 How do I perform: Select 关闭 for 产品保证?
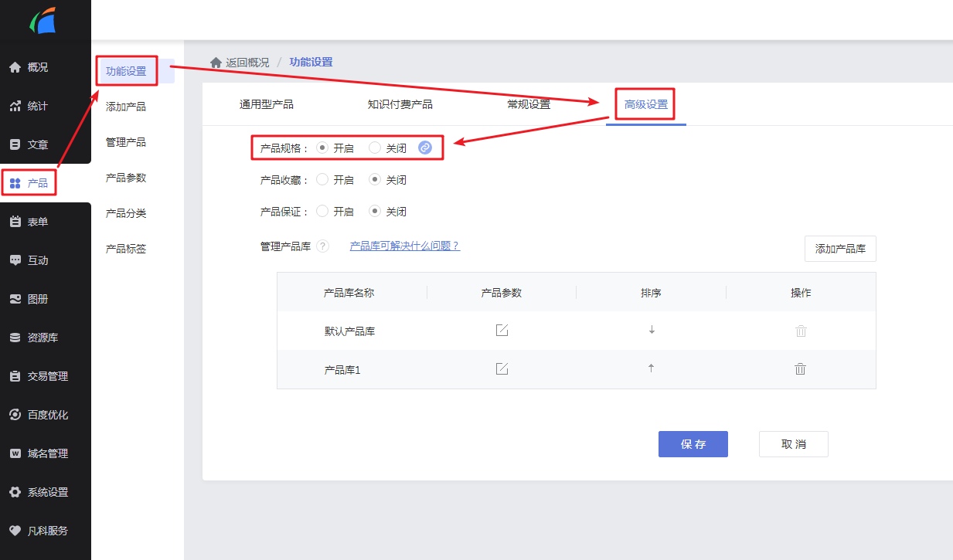point(375,211)
